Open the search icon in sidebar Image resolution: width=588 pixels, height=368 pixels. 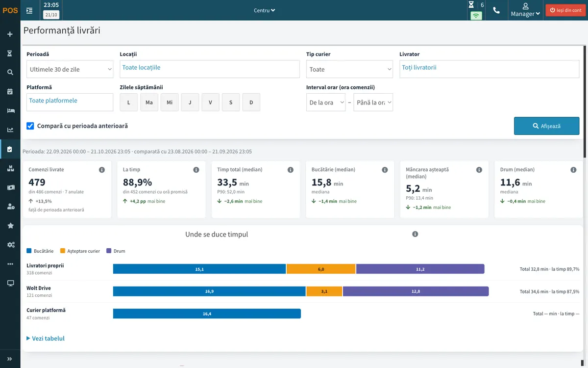tap(10, 73)
